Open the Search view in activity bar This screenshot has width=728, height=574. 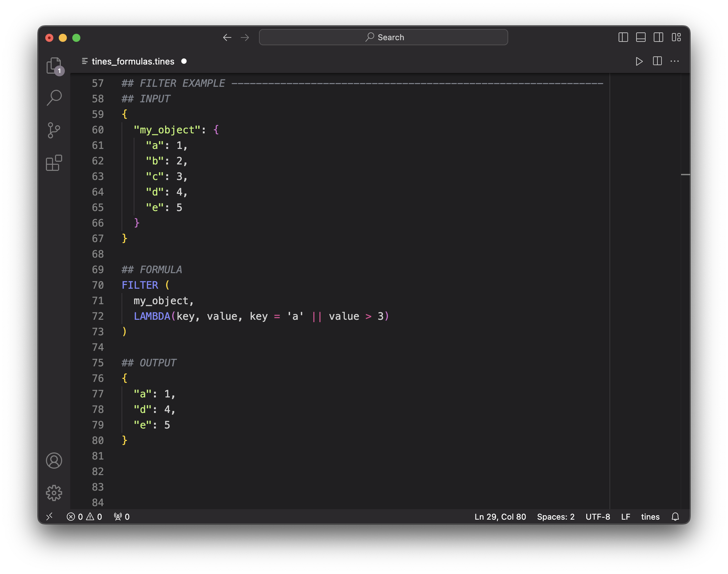[x=54, y=98]
